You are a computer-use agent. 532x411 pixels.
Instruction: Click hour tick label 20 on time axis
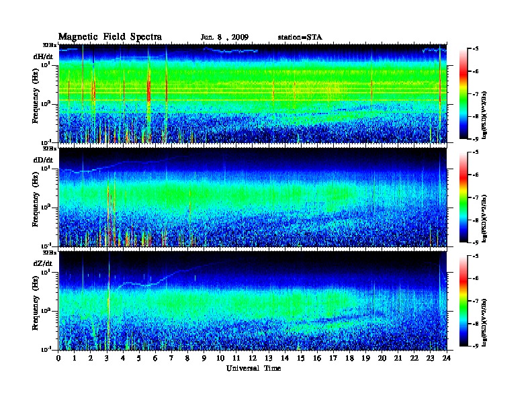pyautogui.click(x=382, y=358)
